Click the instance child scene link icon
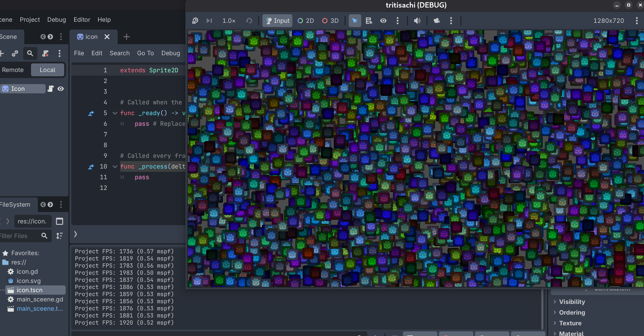This screenshot has height=336, width=644. [x=15, y=53]
